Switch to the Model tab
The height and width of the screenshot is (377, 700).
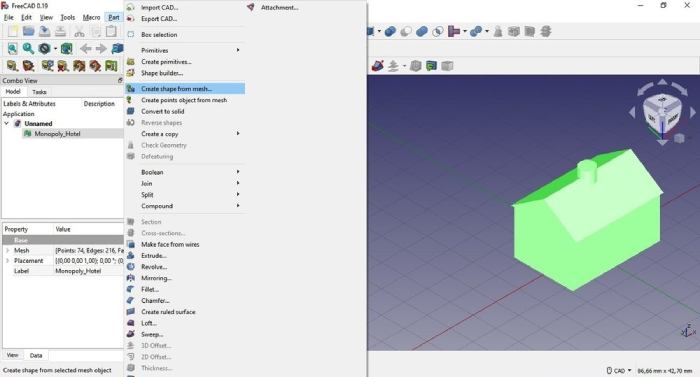pos(13,92)
